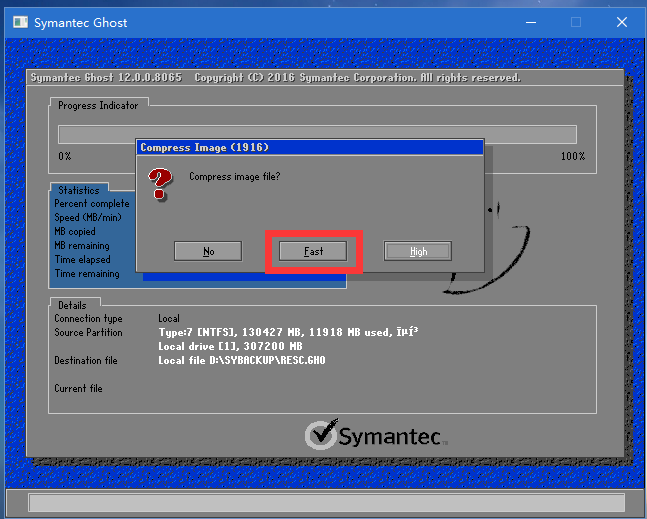Click the 'Local' connection type value

pyautogui.click(x=169, y=318)
